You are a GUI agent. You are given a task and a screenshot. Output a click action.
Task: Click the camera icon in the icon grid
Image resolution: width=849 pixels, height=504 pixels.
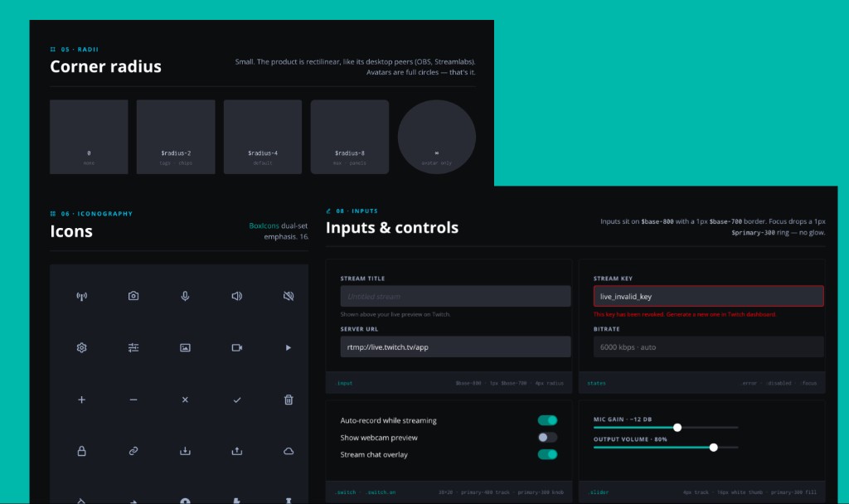[x=133, y=296]
